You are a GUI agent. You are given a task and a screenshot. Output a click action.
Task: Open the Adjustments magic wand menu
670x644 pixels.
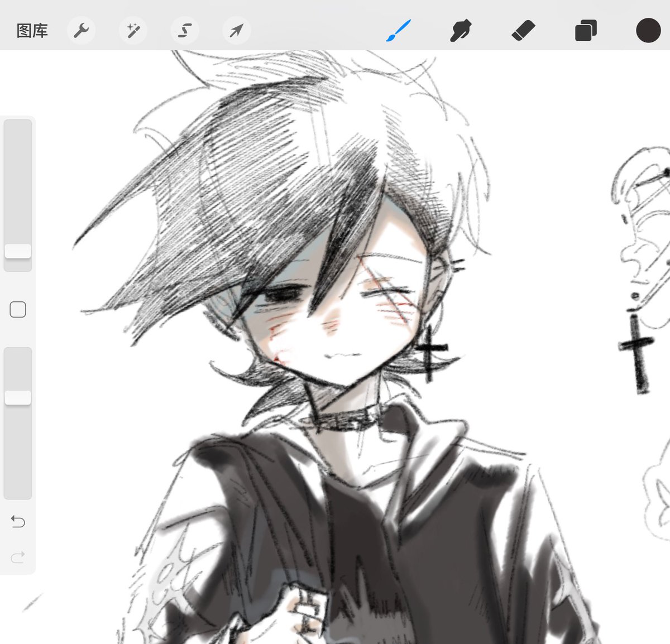(x=133, y=31)
